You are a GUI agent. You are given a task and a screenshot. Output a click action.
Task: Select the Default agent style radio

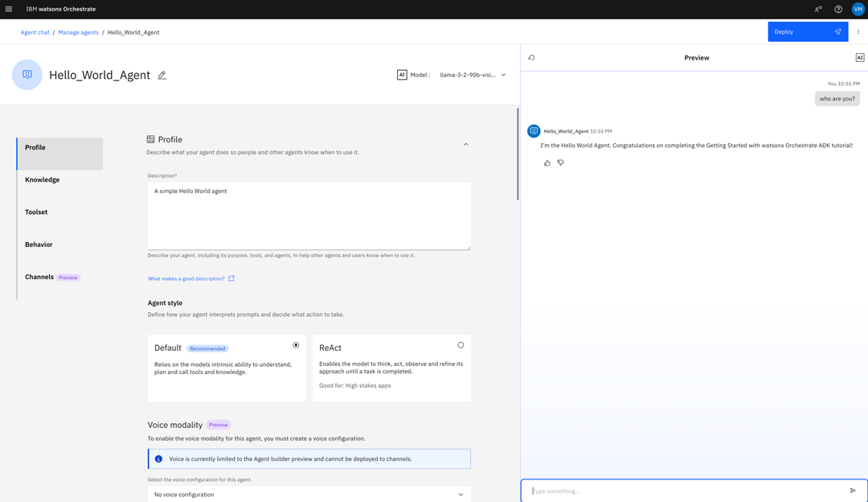[x=296, y=345]
